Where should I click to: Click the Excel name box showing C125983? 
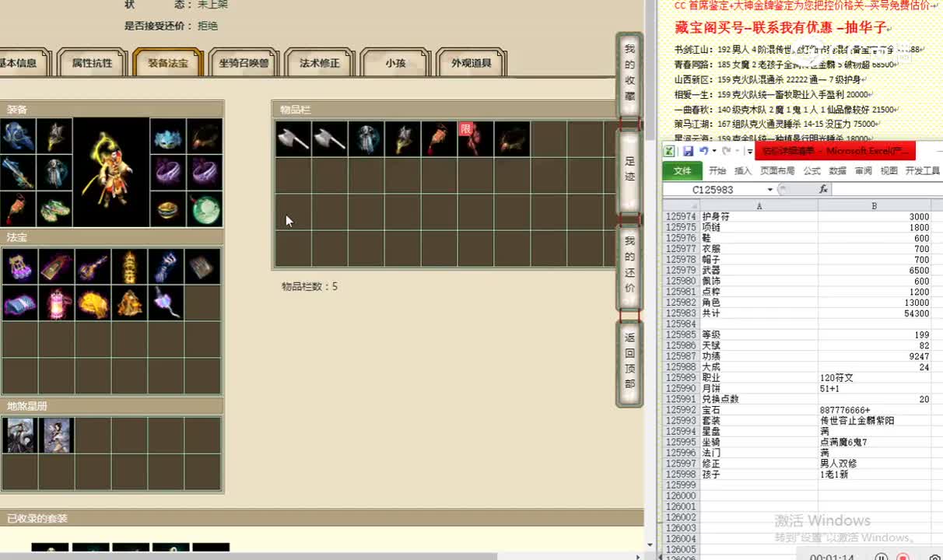tap(714, 190)
